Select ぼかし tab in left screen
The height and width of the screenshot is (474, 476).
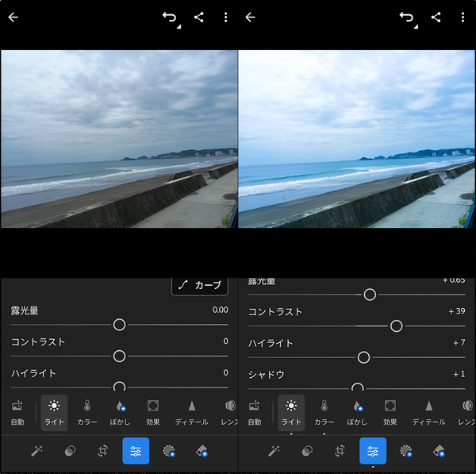(120, 413)
